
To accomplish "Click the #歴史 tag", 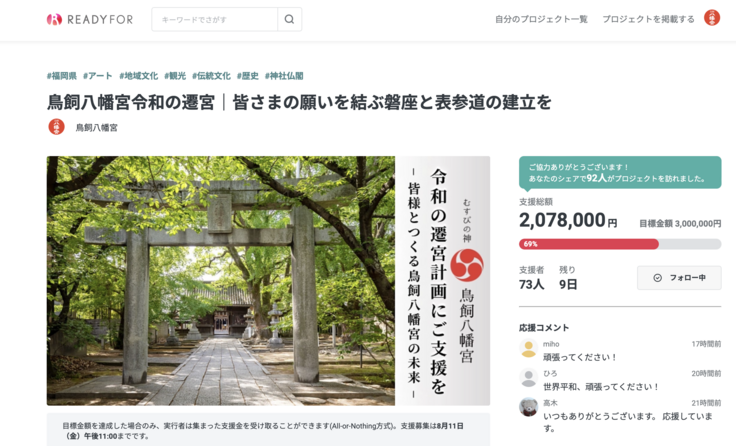I will (248, 76).
